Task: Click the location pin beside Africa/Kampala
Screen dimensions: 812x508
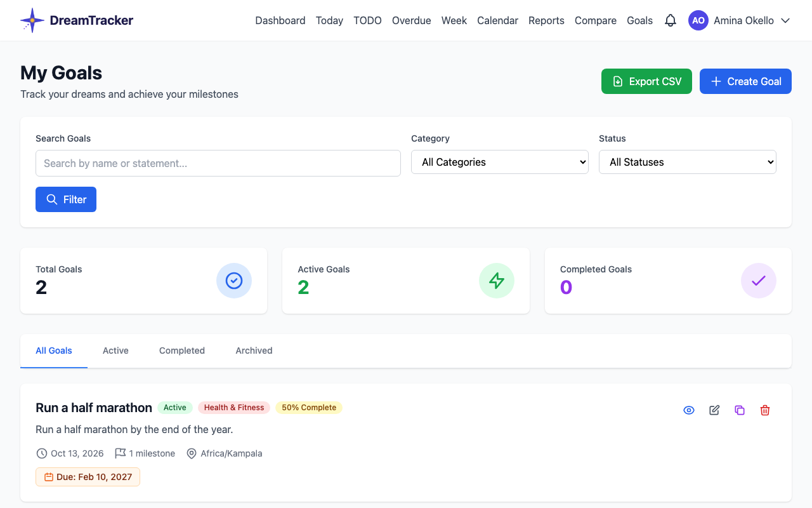Action: click(192, 453)
